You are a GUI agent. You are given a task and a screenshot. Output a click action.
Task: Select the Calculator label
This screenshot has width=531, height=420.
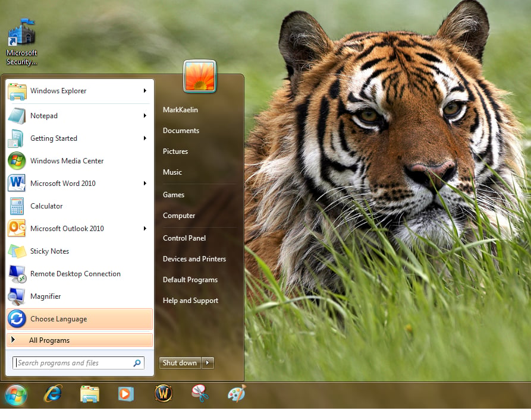point(46,206)
